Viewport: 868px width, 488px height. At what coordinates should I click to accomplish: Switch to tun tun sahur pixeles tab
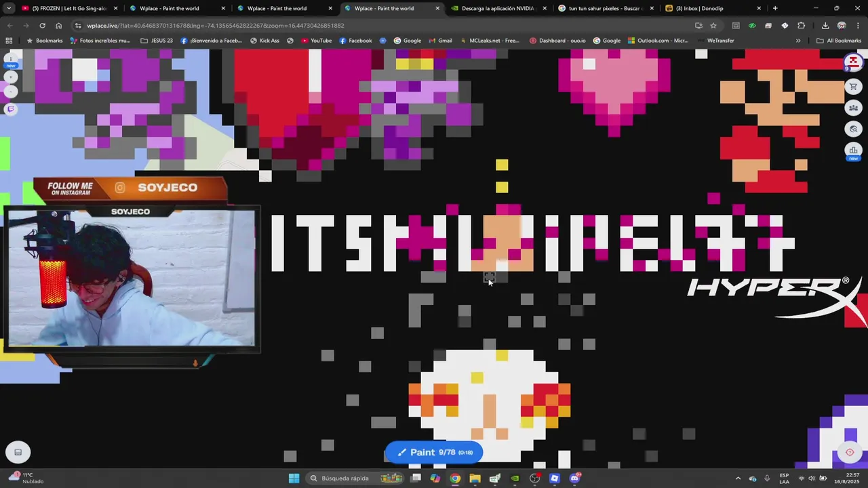(605, 8)
